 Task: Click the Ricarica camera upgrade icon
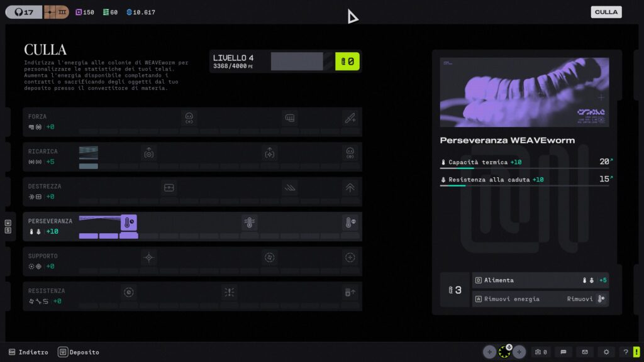point(148,153)
